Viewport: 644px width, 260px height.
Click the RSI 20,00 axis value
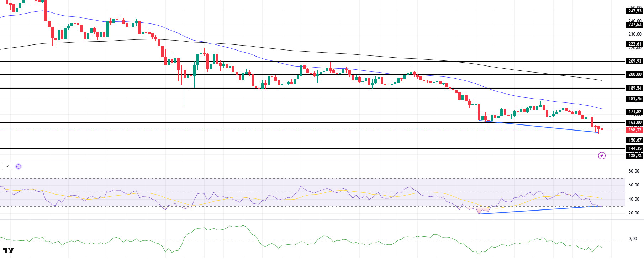634,213
